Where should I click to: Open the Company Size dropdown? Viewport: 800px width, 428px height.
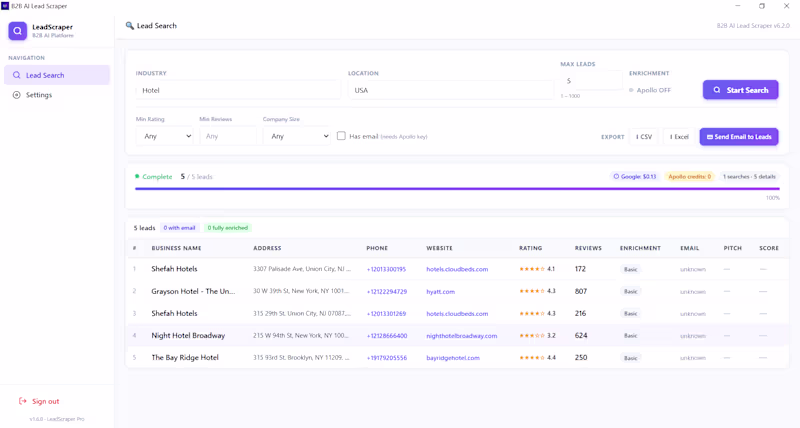[x=296, y=136]
